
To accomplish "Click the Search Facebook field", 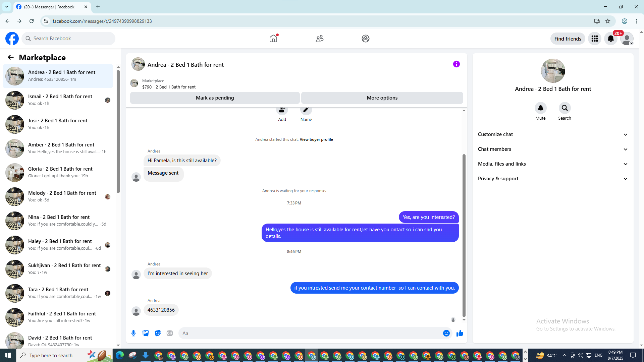I will 68,39.
